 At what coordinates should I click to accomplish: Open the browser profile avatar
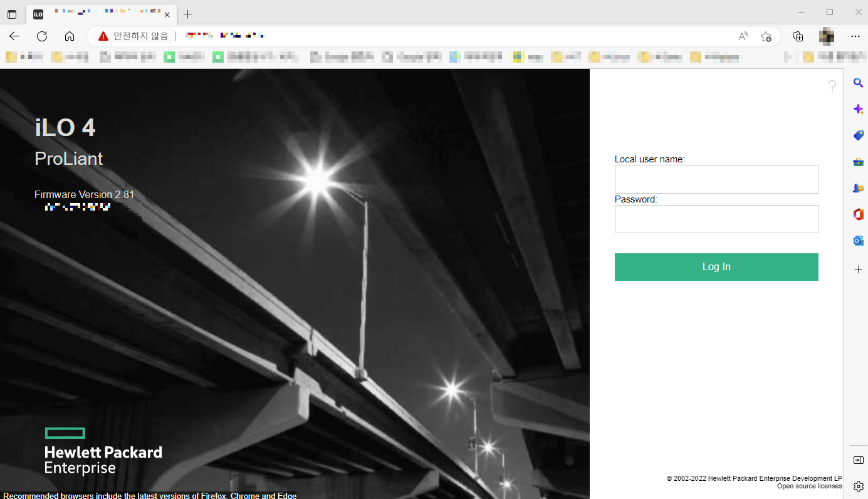pyautogui.click(x=827, y=36)
